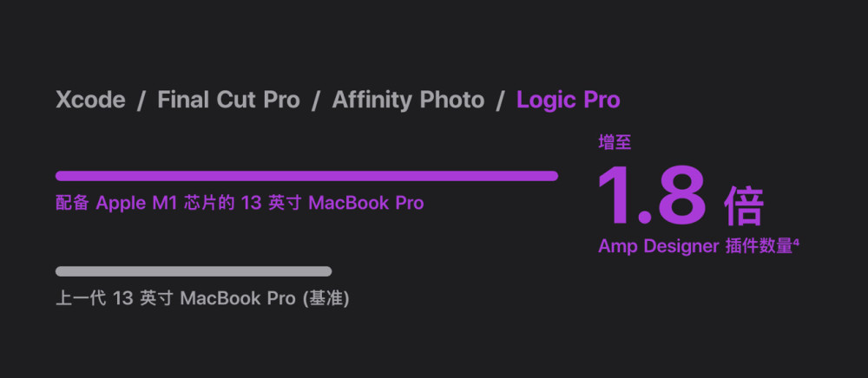Click the purple 配备 Apple M1 芯片 label

point(240,203)
